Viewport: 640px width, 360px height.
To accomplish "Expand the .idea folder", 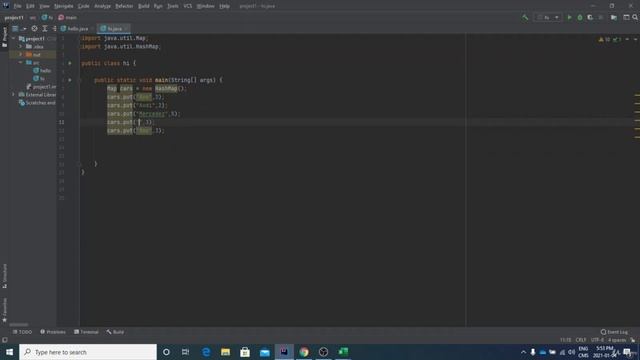I will pos(20,47).
